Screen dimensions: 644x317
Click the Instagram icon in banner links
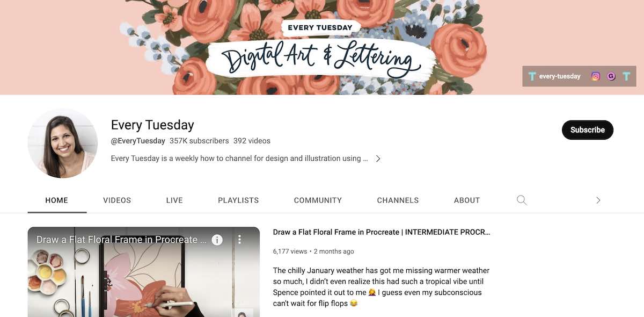595,76
